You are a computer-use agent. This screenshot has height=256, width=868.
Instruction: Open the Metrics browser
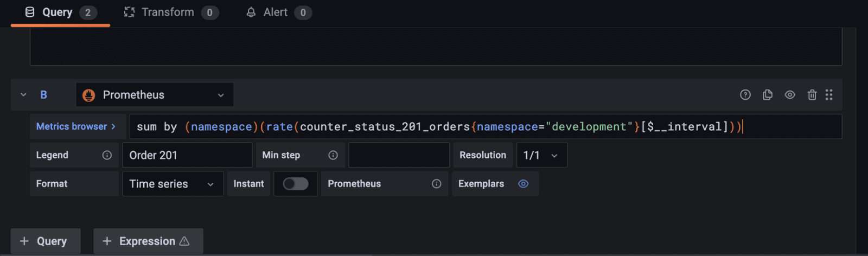76,126
